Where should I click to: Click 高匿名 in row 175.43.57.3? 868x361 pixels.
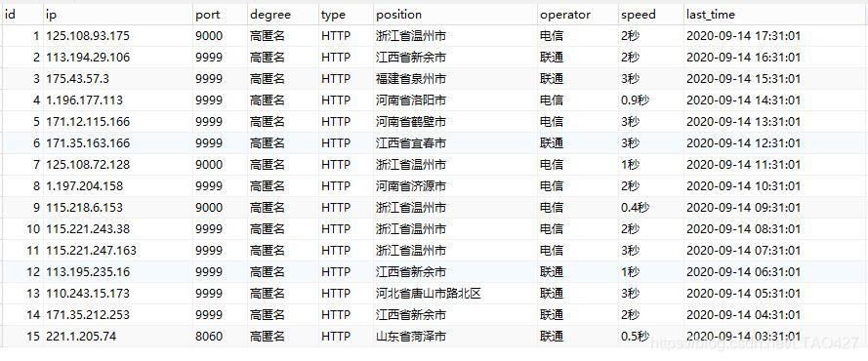coord(268,79)
